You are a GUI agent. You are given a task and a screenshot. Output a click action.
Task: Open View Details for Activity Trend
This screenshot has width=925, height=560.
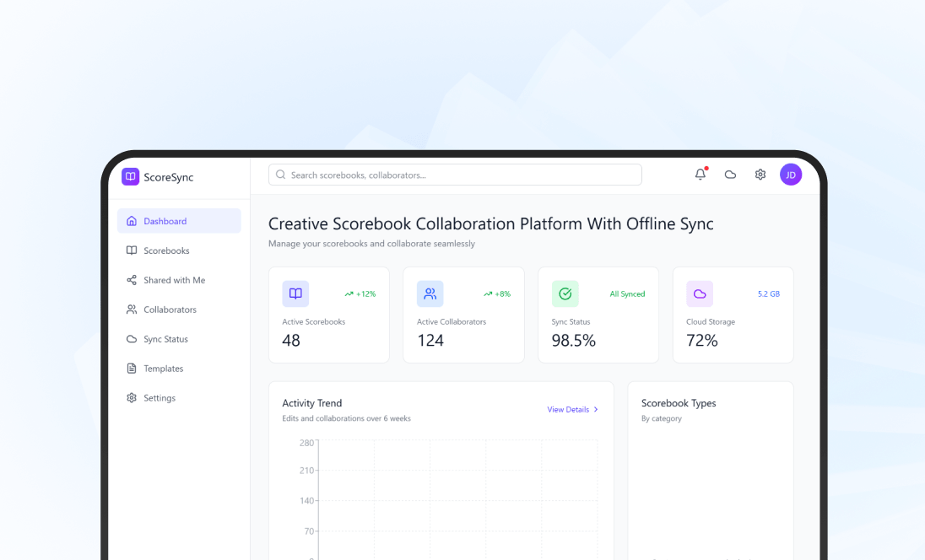pyautogui.click(x=567, y=410)
